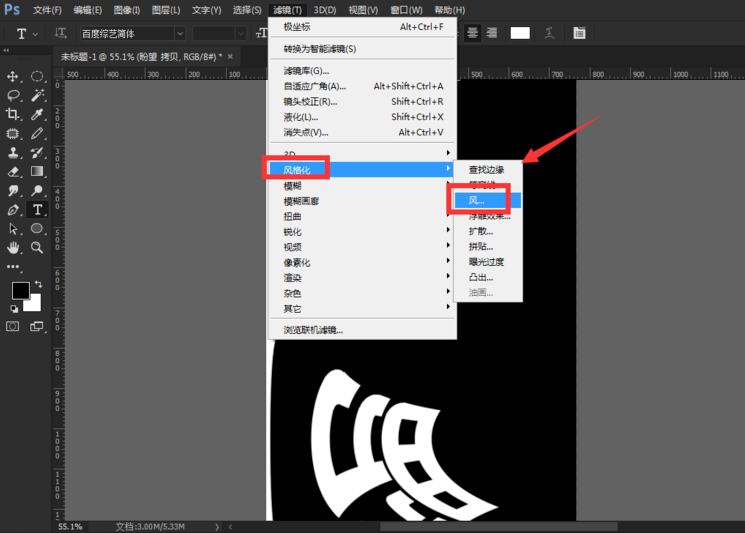Viewport: 745px width, 533px height.
Task: Click the horizontal scrollbar at bottom
Action: click(x=499, y=527)
